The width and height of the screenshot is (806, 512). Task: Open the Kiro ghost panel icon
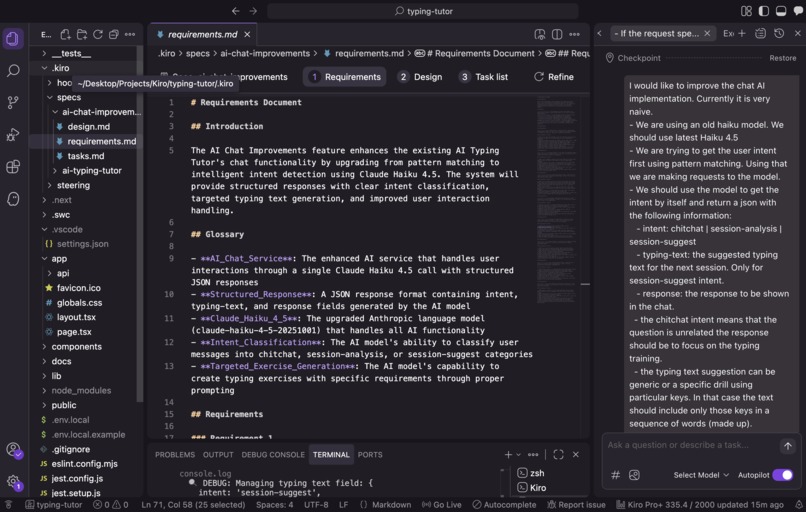[x=13, y=199]
